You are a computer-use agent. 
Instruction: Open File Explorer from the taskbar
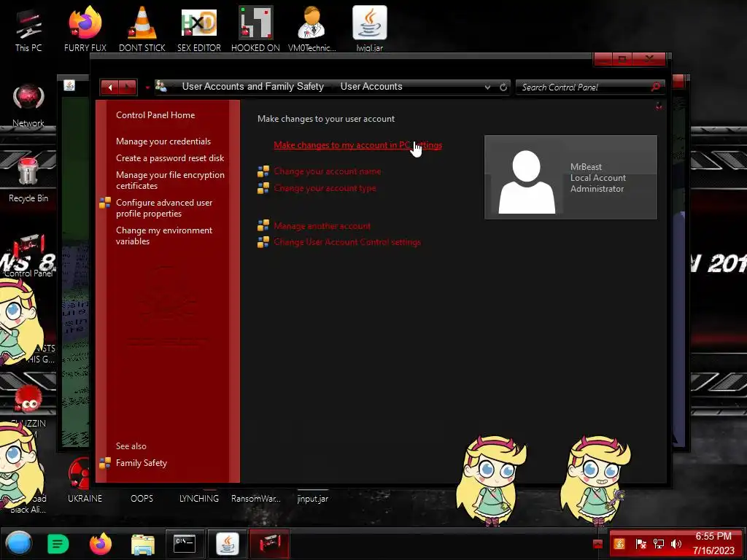[x=143, y=544]
